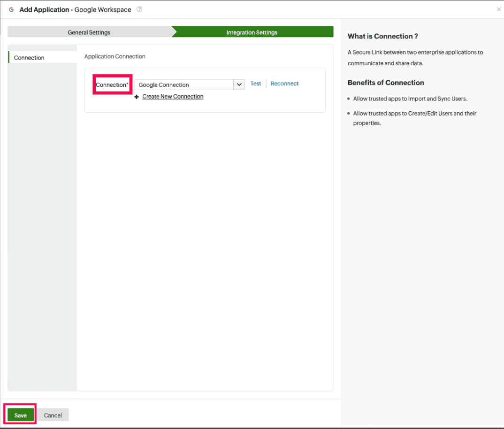Click 'Allow trusted apps to Create/Edit Users' text
This screenshot has width=504, height=429.
pos(415,118)
